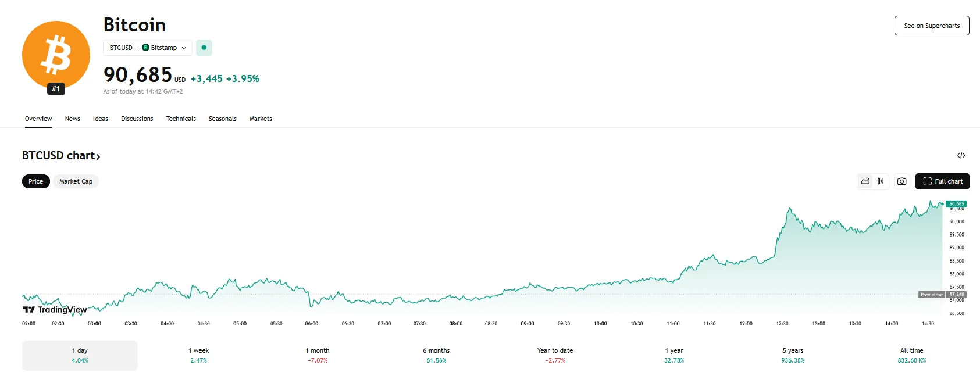Switch to candlestick chart style icon
Viewport: 980px width, 383px height.
(881, 181)
